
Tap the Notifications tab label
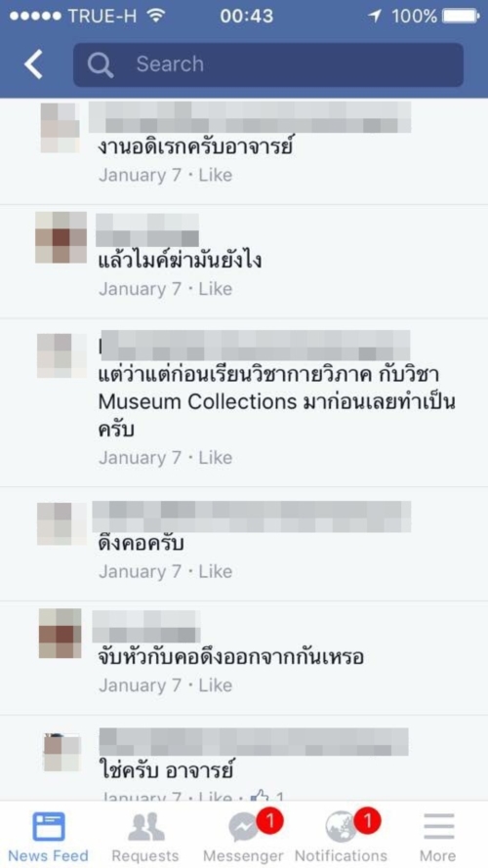click(342, 856)
